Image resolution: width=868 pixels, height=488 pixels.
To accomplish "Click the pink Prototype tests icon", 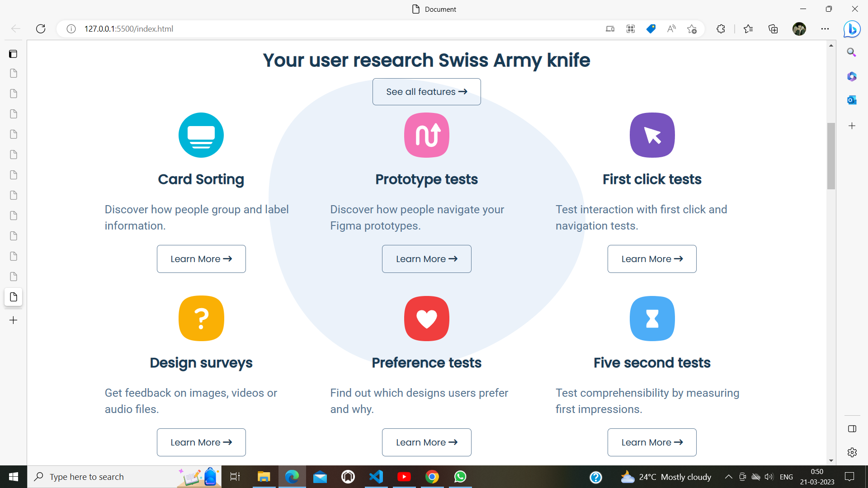I will coord(426,135).
